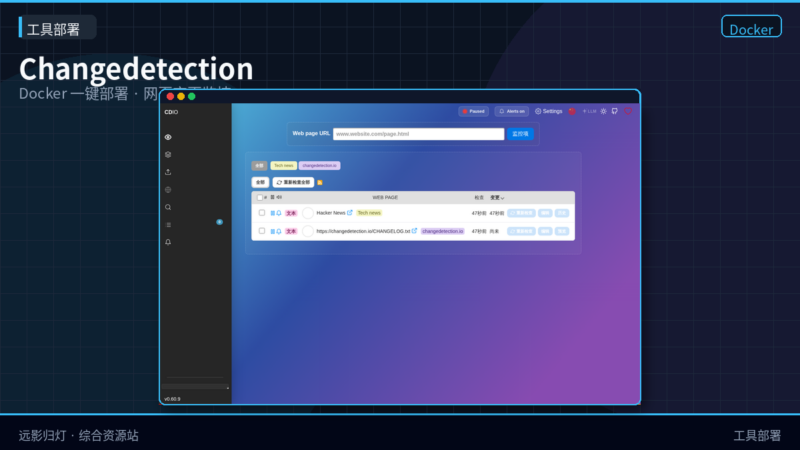Click the recheck all button with refresh icon
800x450 pixels.
(x=293, y=182)
